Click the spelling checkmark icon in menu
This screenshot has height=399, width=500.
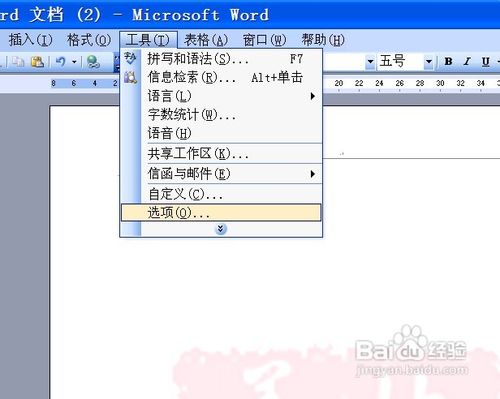[x=130, y=58]
